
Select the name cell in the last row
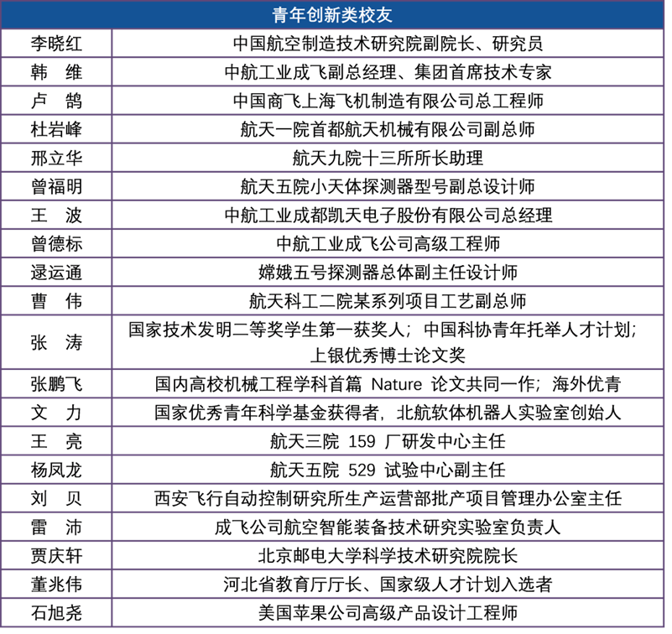56,612
